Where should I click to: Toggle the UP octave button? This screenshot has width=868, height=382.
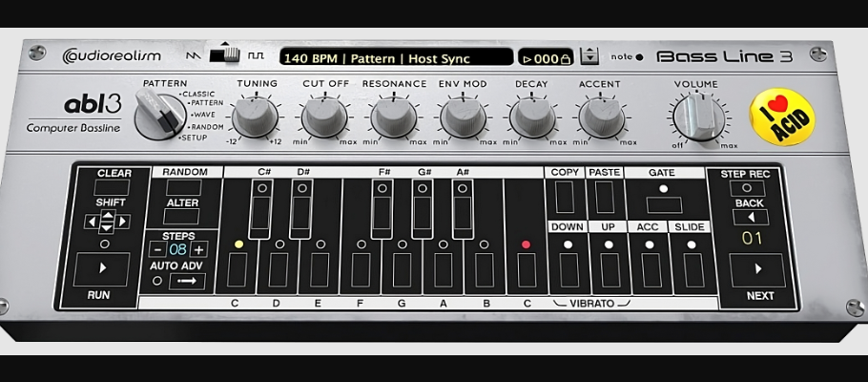pyautogui.click(x=610, y=270)
